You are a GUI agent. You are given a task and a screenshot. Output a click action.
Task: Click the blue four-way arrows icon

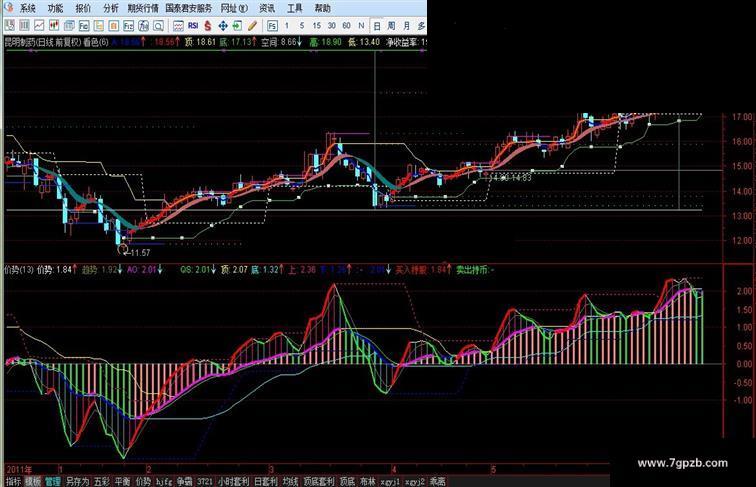pyautogui.click(x=223, y=26)
